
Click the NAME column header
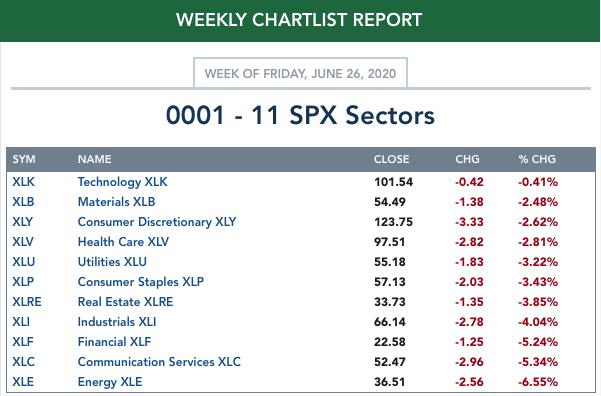click(94, 159)
